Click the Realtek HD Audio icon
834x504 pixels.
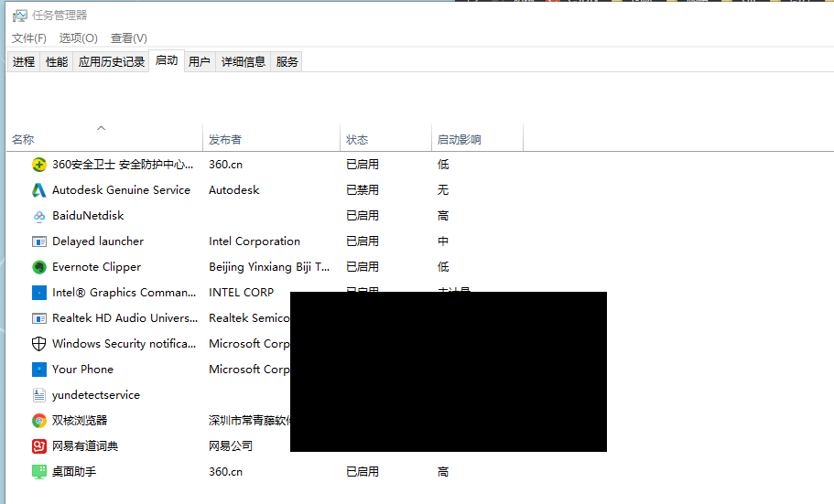tap(38, 318)
